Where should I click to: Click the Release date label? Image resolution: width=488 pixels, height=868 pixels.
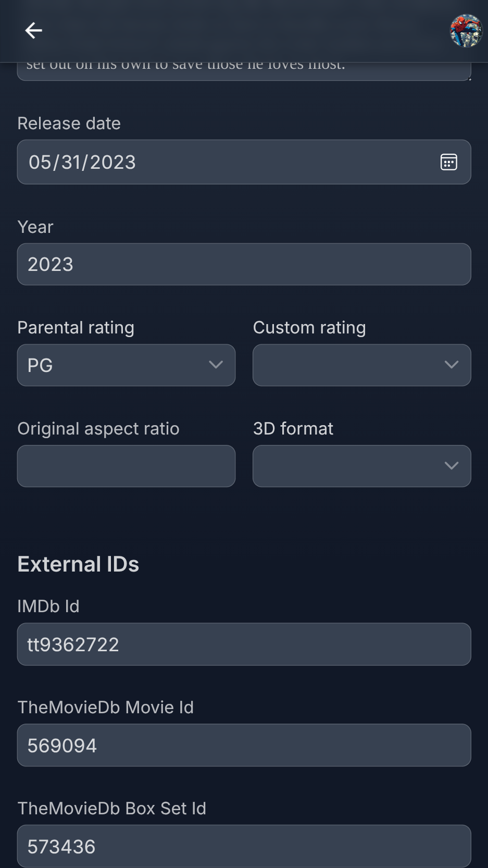[x=69, y=123]
